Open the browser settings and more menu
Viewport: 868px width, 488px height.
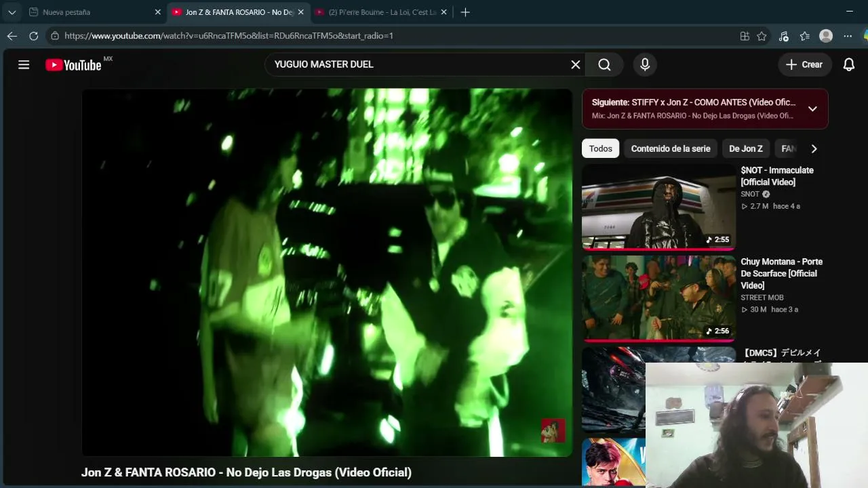point(848,36)
